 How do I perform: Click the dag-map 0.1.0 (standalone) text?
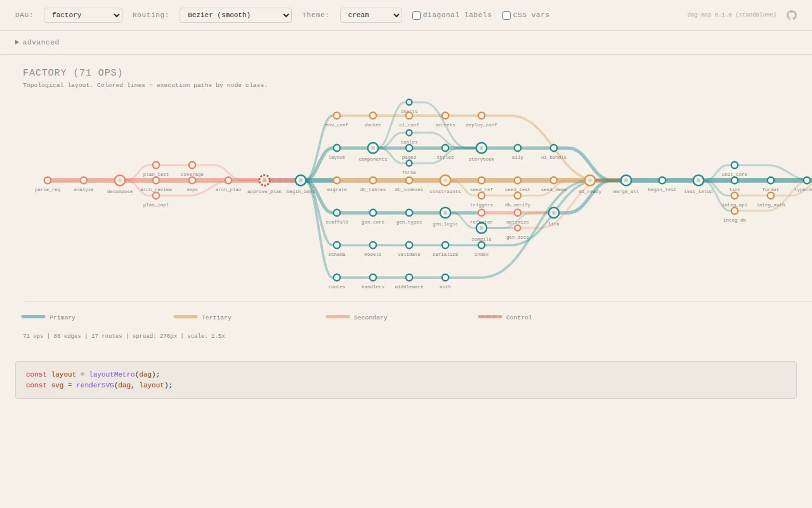pyautogui.click(x=731, y=15)
